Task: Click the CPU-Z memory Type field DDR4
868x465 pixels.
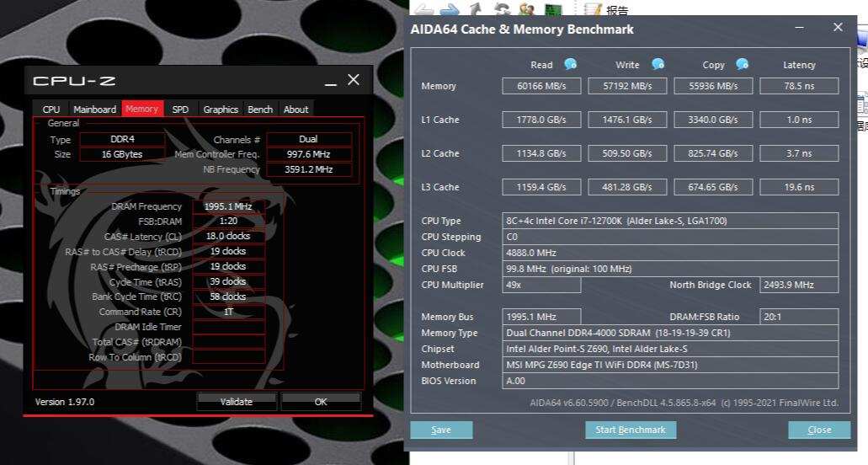Action: coord(122,139)
